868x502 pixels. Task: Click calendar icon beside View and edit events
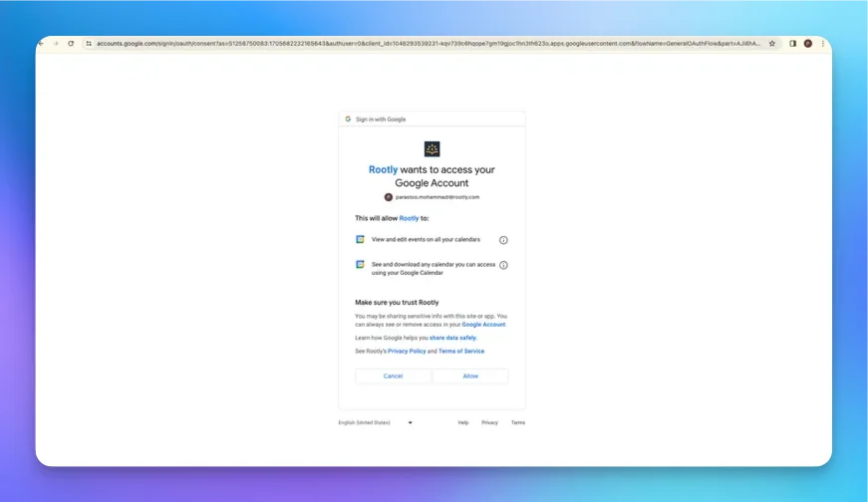[x=360, y=239]
